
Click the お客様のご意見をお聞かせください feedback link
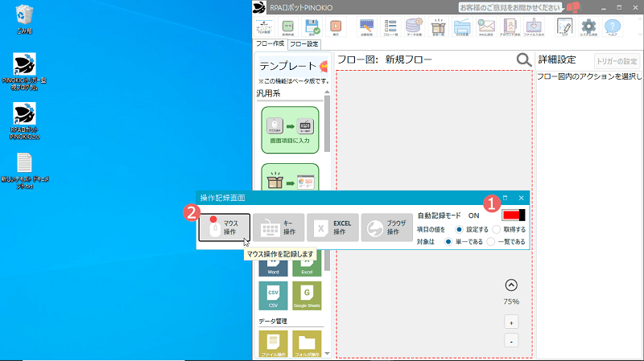510,8
